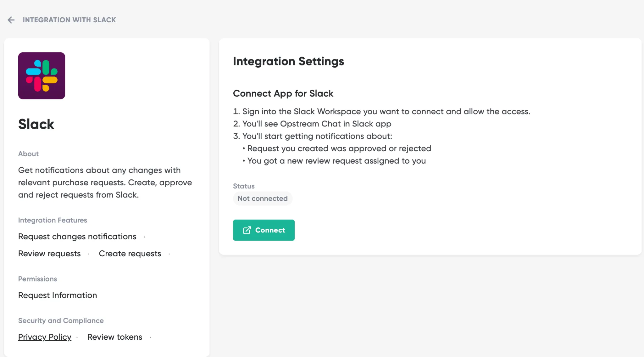The width and height of the screenshot is (644, 357).
Task: Click Request Information permission text
Action: coord(58,295)
